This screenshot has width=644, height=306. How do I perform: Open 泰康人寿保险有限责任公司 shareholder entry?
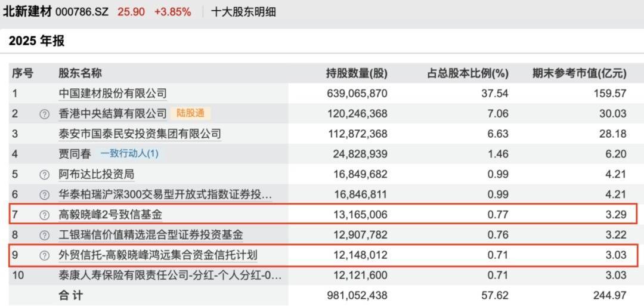pos(169,276)
